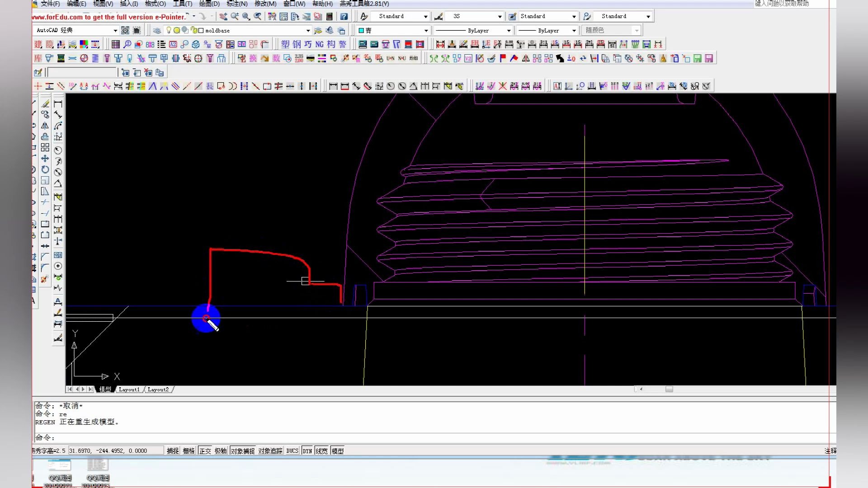Click the Mirror tool icon
Viewport: 868px width, 488px height.
click(45, 126)
